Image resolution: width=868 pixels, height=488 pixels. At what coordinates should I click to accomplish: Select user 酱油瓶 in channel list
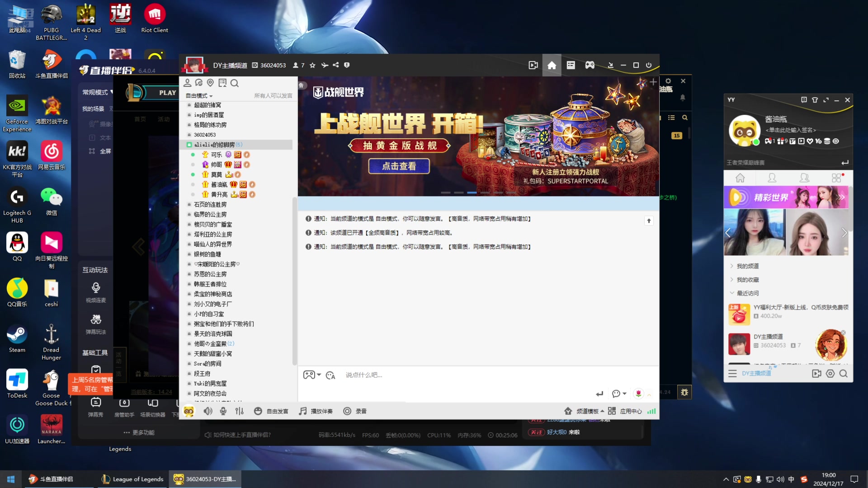coord(219,184)
